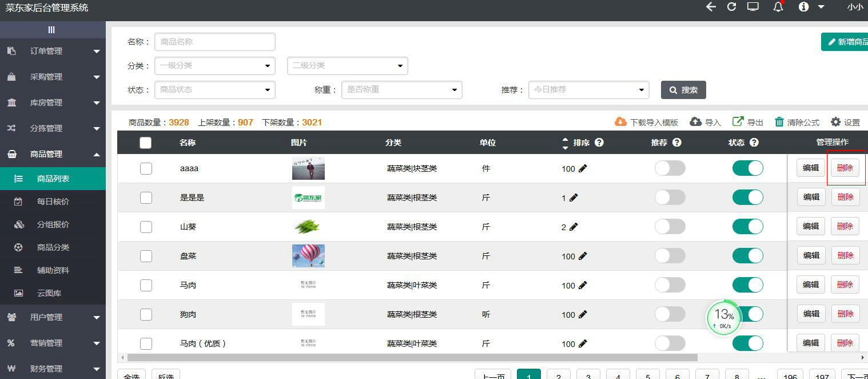Click the 商品名称 search input field

pyautogui.click(x=214, y=41)
